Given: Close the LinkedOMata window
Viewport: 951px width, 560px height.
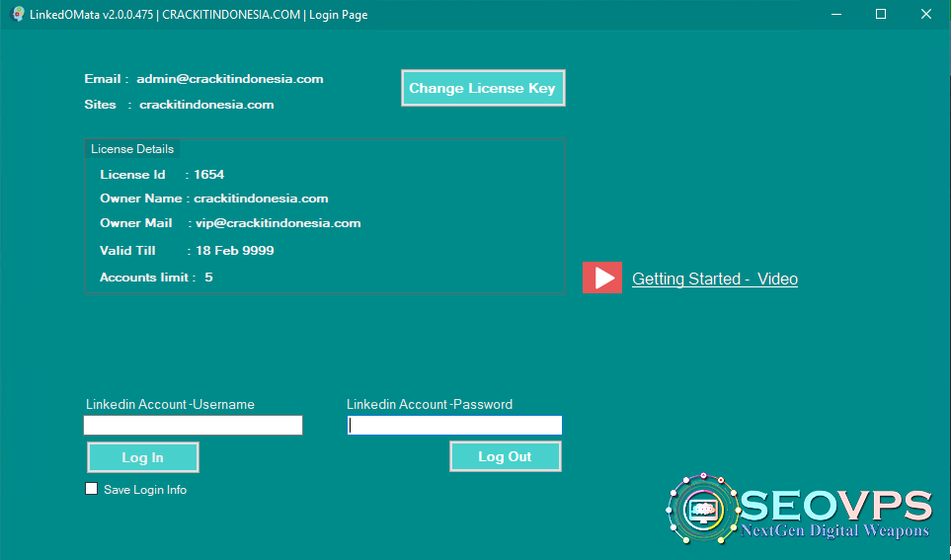Looking at the screenshot, I should 926,14.
